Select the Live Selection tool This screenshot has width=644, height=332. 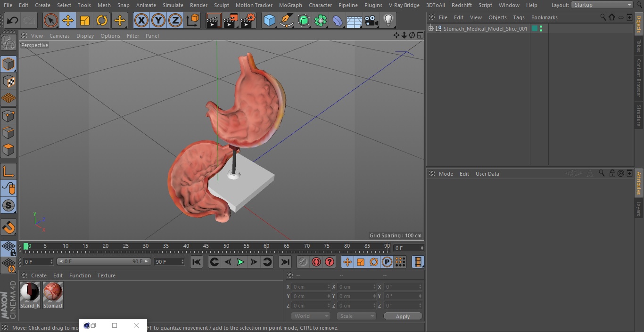(x=51, y=20)
